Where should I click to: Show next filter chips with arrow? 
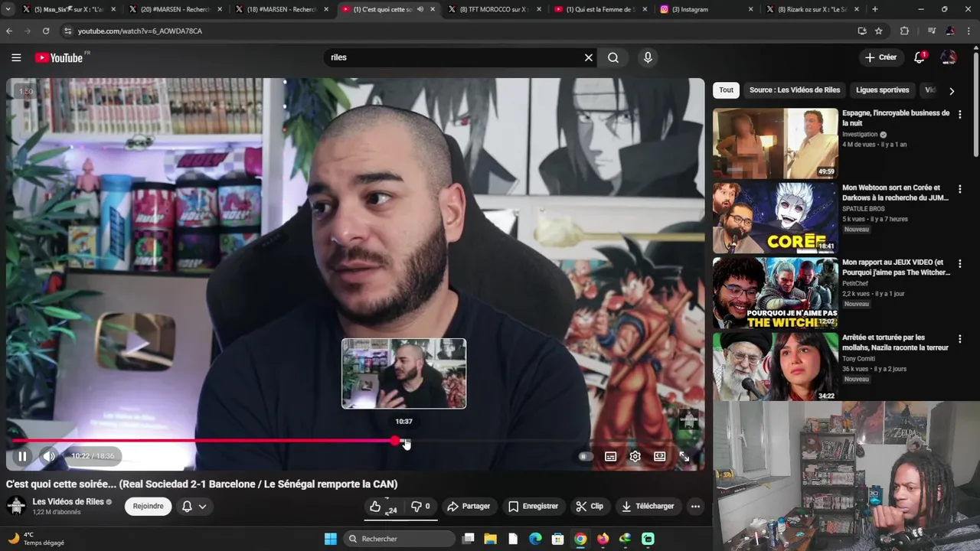click(952, 90)
